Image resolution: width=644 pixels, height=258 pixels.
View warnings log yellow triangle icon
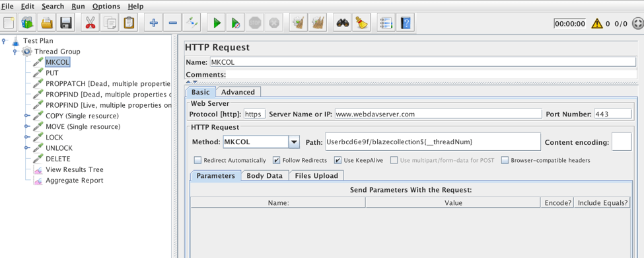[x=596, y=23]
